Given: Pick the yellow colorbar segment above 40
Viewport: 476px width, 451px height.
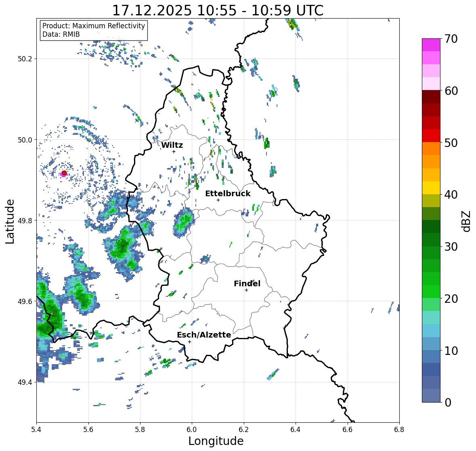Looking at the screenshot, I should click(431, 188).
